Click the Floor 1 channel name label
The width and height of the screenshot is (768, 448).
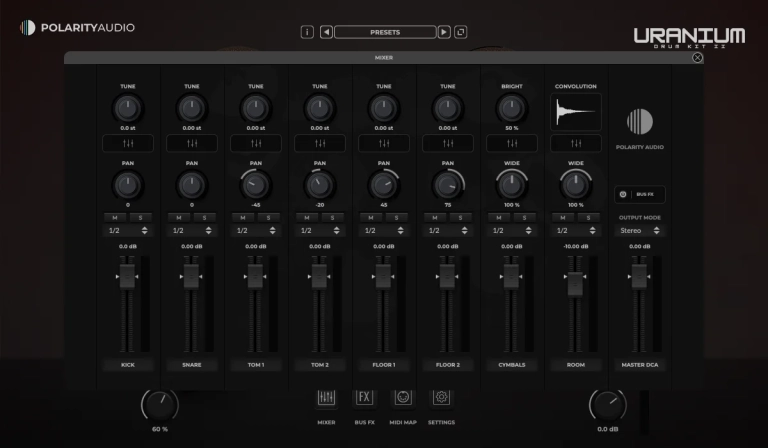tap(384, 365)
